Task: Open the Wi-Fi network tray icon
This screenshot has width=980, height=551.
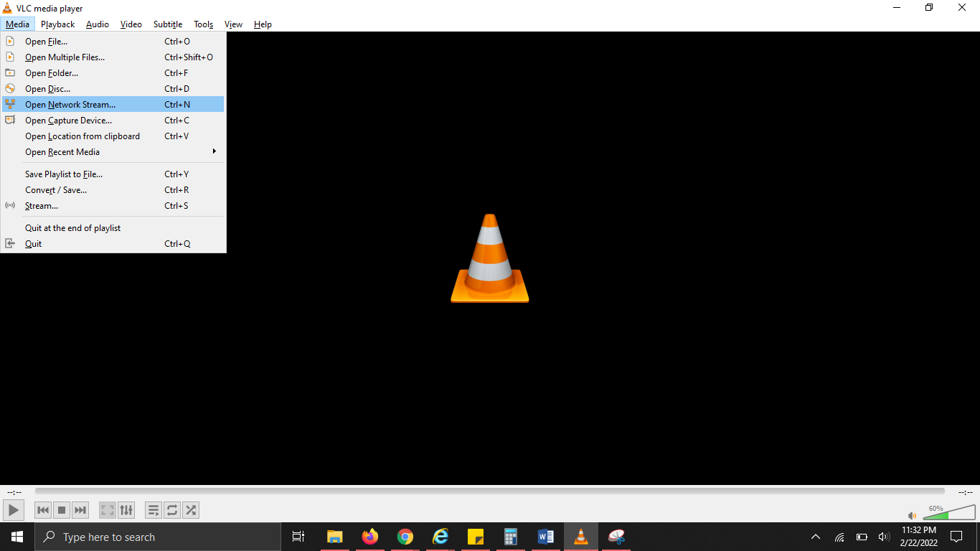Action: click(839, 537)
